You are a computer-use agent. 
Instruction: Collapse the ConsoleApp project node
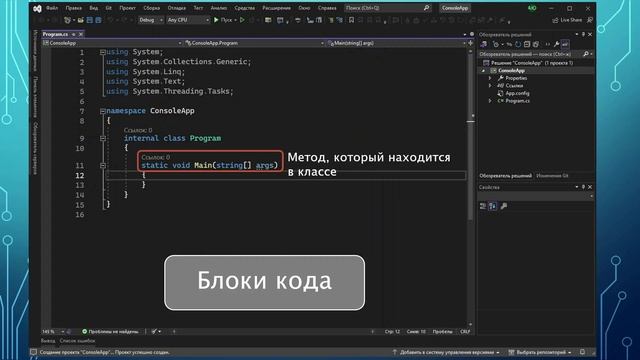(x=483, y=71)
